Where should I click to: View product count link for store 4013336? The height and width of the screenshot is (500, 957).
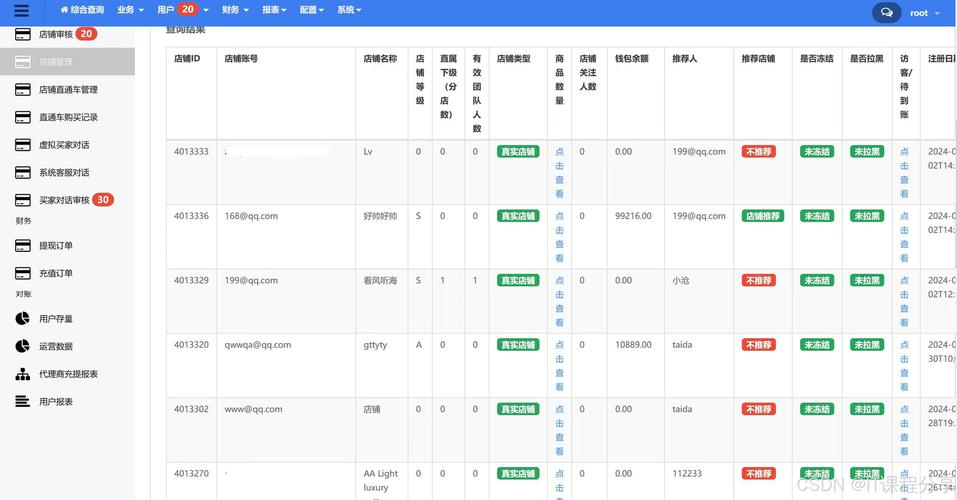(x=559, y=237)
